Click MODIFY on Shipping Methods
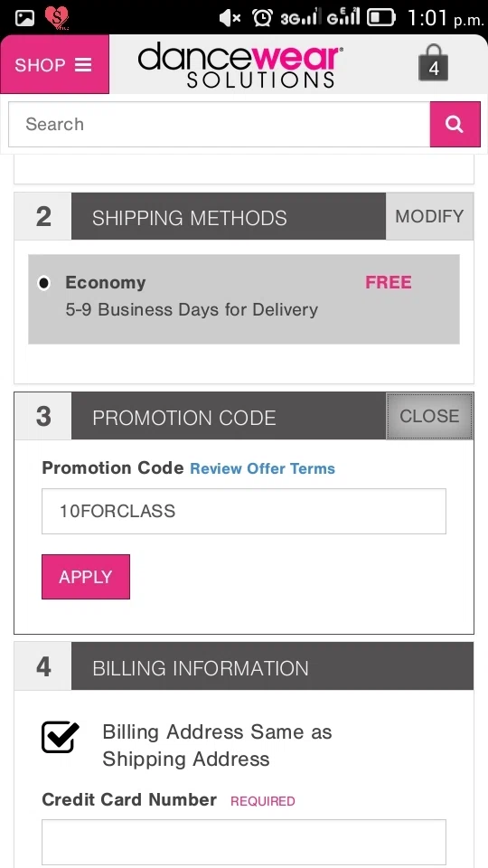 [x=429, y=216]
